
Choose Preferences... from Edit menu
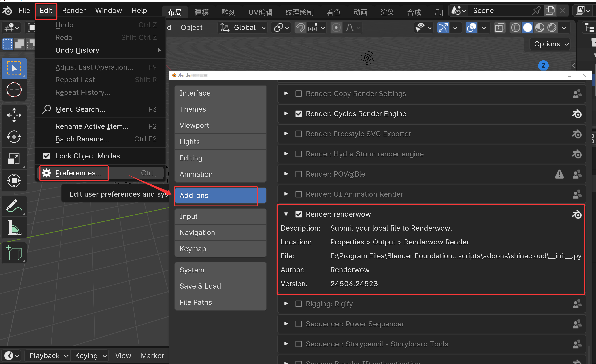pyautogui.click(x=100, y=173)
